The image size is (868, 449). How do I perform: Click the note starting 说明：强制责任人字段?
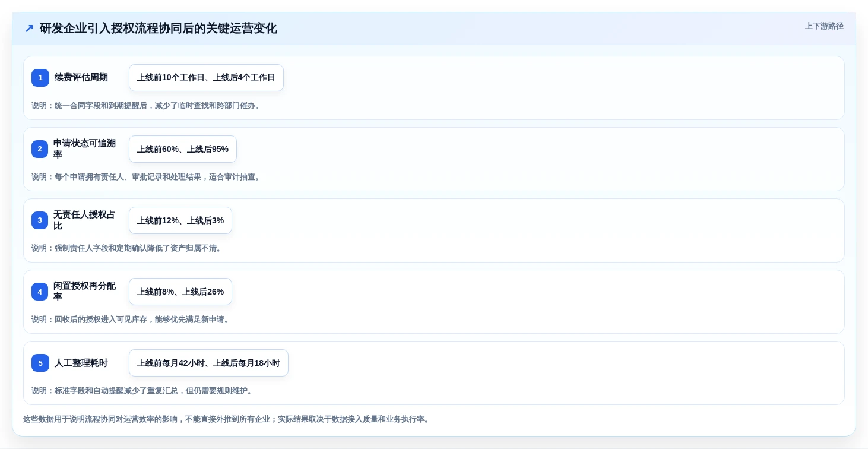[x=128, y=248]
